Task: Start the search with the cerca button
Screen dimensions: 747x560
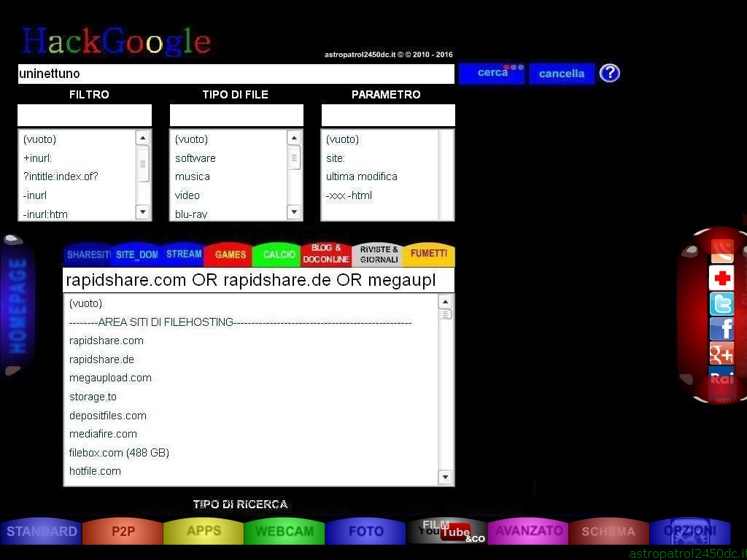Action: (492, 74)
